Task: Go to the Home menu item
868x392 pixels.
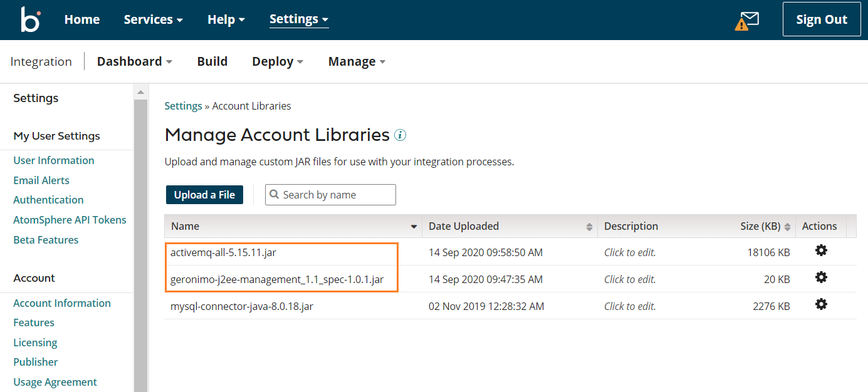Action: click(82, 19)
